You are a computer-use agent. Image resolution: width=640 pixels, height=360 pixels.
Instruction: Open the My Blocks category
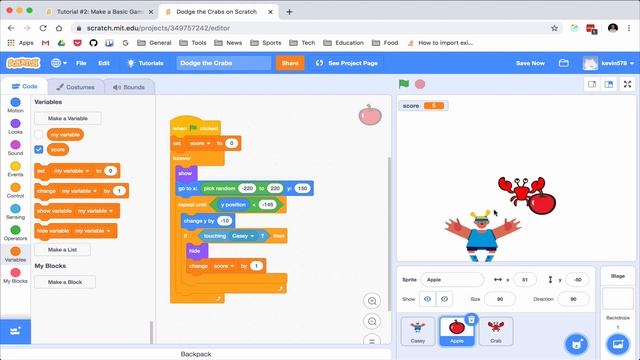pos(16,276)
